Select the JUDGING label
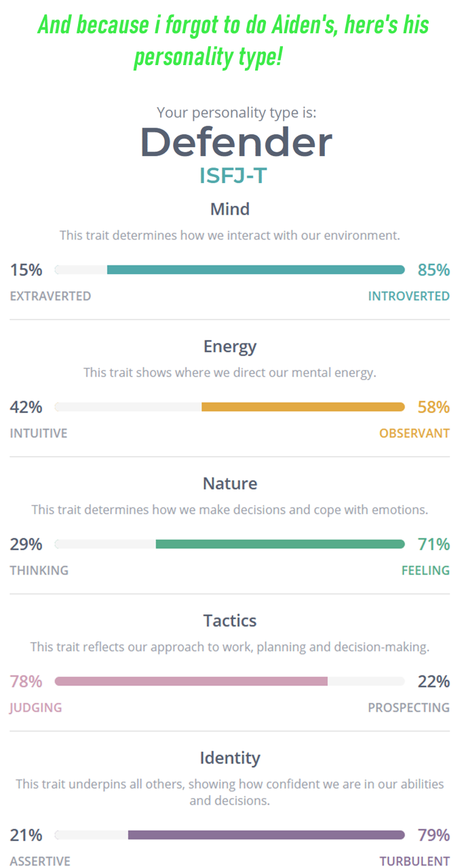 coord(35,707)
